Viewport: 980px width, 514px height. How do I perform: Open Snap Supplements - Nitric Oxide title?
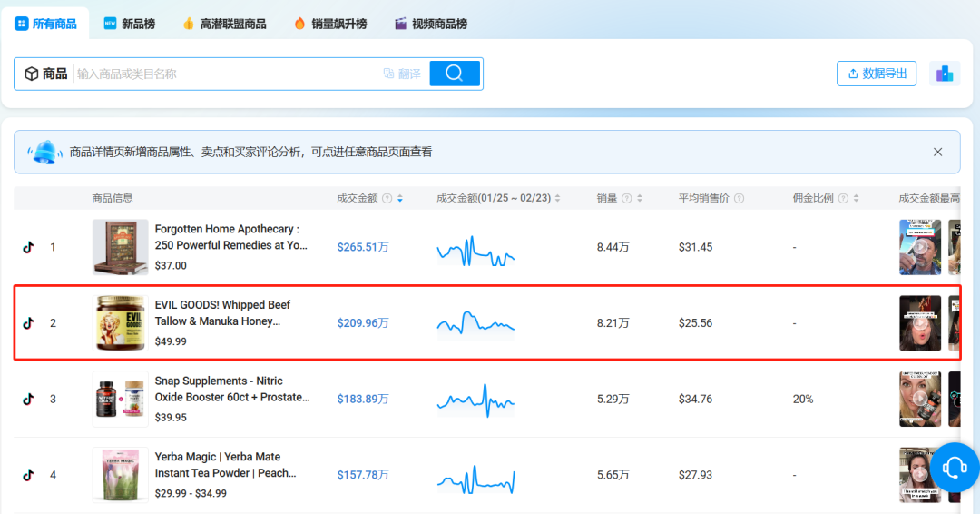232,389
